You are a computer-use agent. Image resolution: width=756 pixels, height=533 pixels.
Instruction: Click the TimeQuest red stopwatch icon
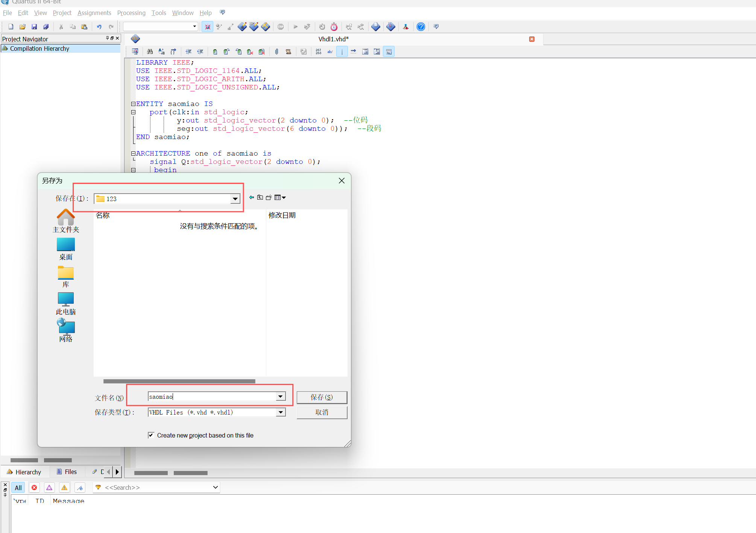point(334,27)
